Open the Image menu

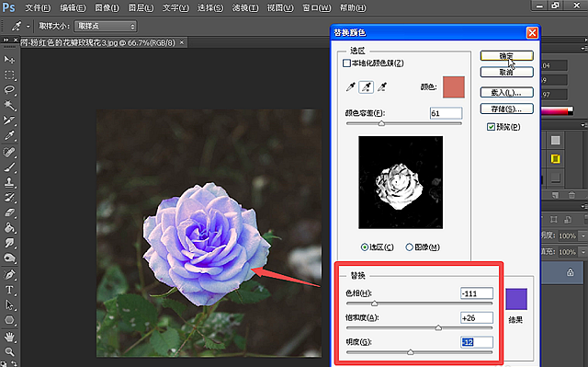pyautogui.click(x=107, y=7)
